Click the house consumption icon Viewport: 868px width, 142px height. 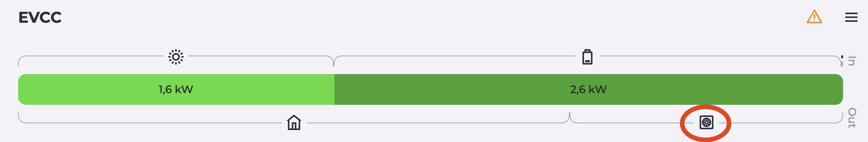294,123
